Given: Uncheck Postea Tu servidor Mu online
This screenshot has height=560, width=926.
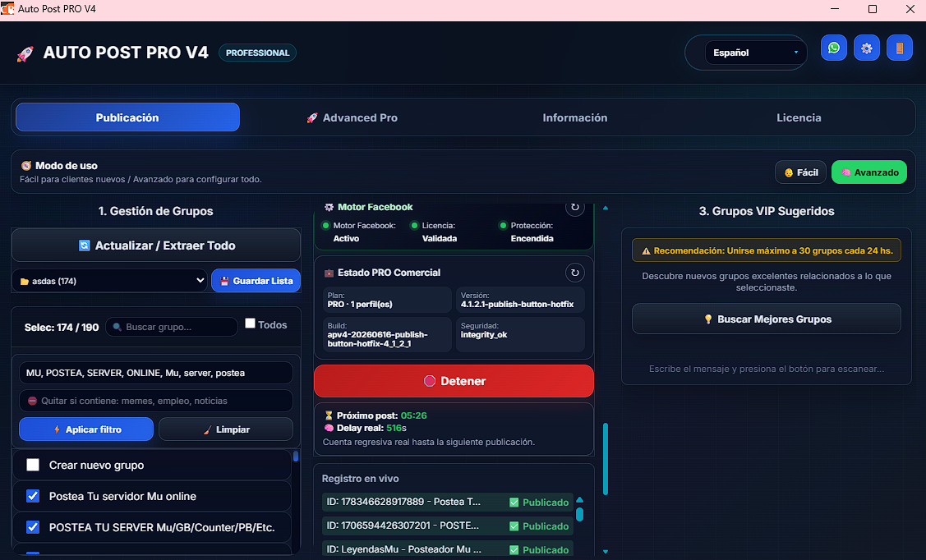Looking at the screenshot, I should tap(33, 496).
